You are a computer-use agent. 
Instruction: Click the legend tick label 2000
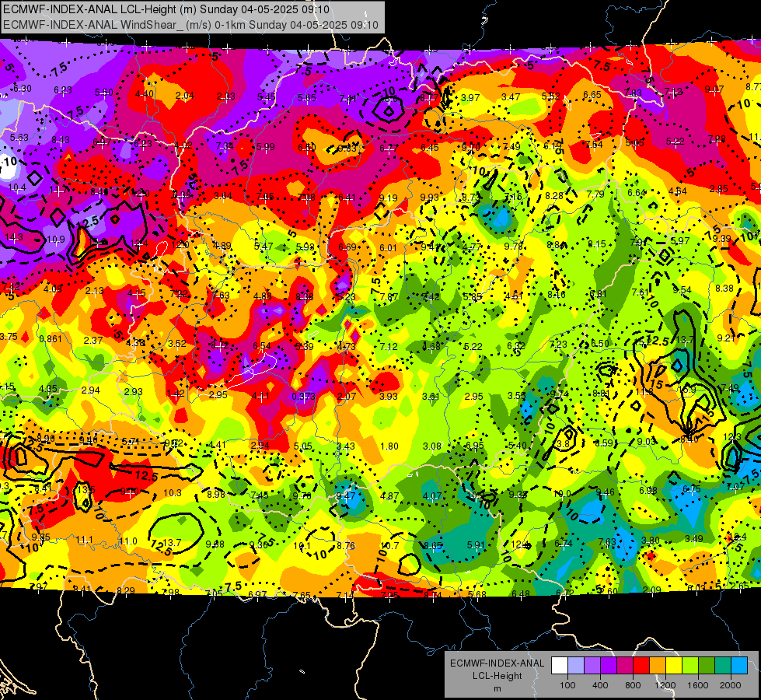731,685
